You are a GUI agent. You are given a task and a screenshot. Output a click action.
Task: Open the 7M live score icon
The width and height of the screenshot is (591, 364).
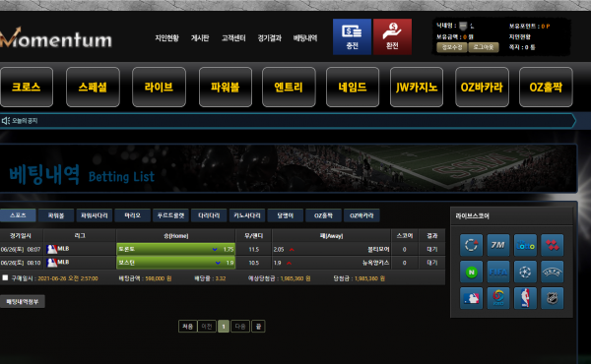pos(497,245)
